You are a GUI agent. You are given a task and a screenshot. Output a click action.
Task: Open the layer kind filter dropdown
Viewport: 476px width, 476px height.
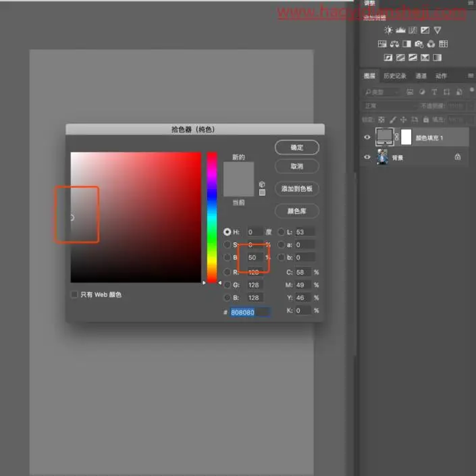click(382, 92)
